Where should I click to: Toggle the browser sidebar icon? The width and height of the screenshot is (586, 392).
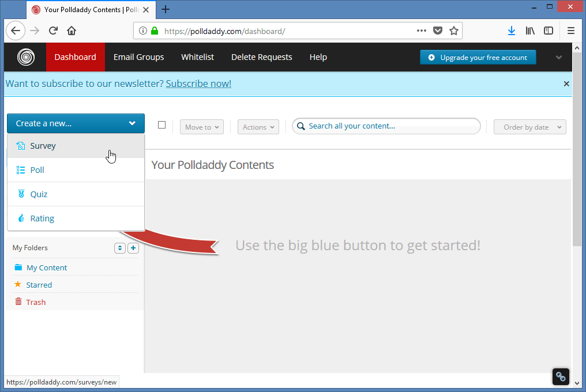(549, 31)
